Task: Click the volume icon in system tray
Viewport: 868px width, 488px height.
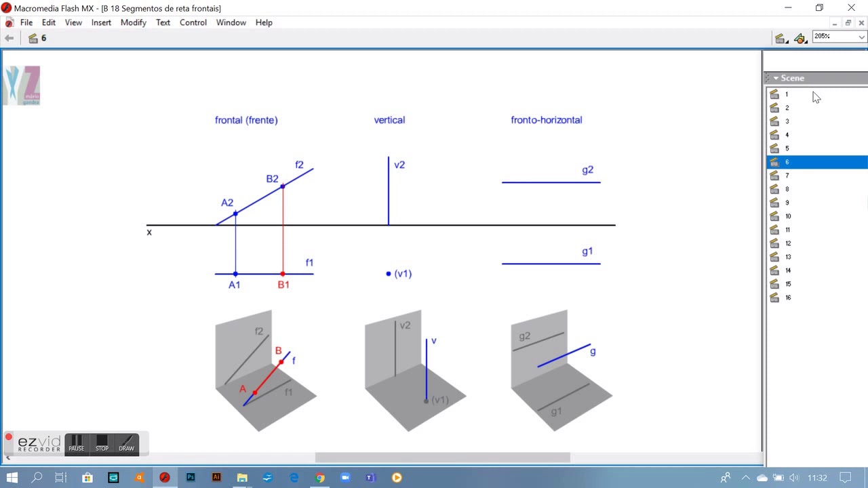Action: [x=794, y=478]
